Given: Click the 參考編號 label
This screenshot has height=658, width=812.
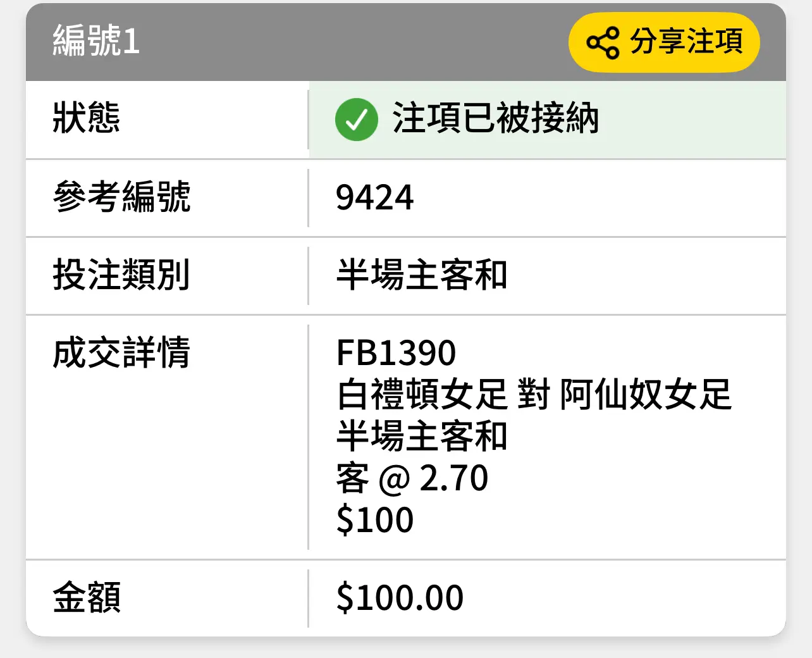Looking at the screenshot, I should click(121, 197).
